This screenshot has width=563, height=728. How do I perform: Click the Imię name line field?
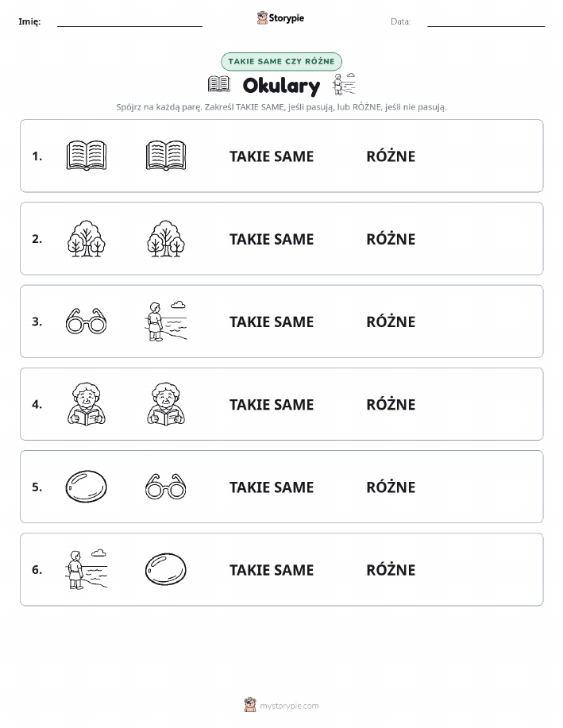[x=129, y=21]
